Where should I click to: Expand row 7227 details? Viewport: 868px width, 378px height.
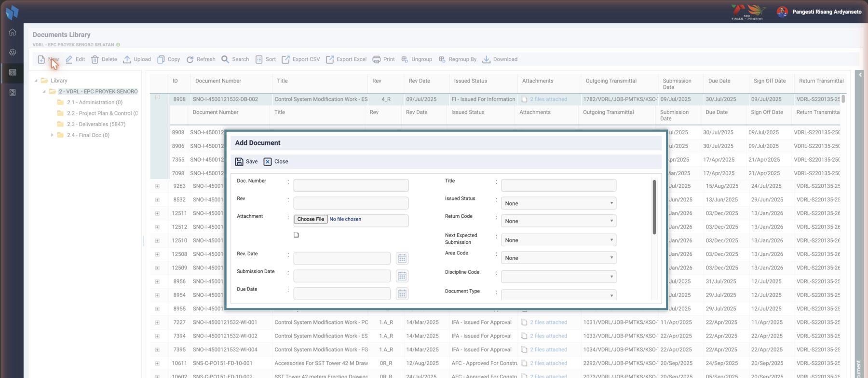click(157, 322)
